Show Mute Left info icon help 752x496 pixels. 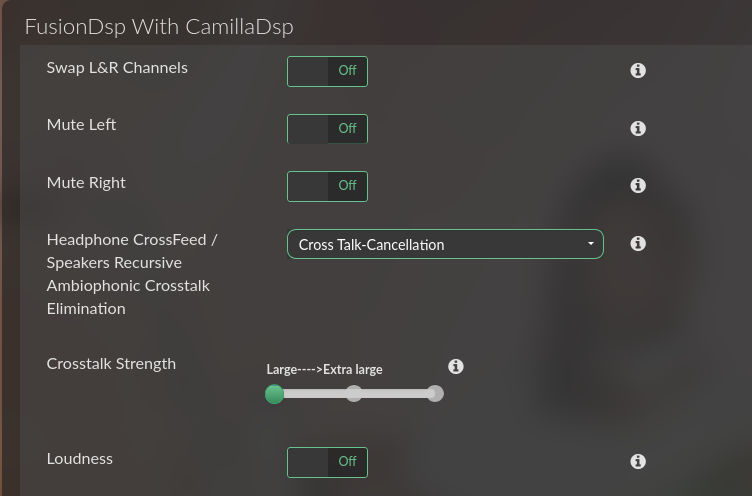coord(638,128)
